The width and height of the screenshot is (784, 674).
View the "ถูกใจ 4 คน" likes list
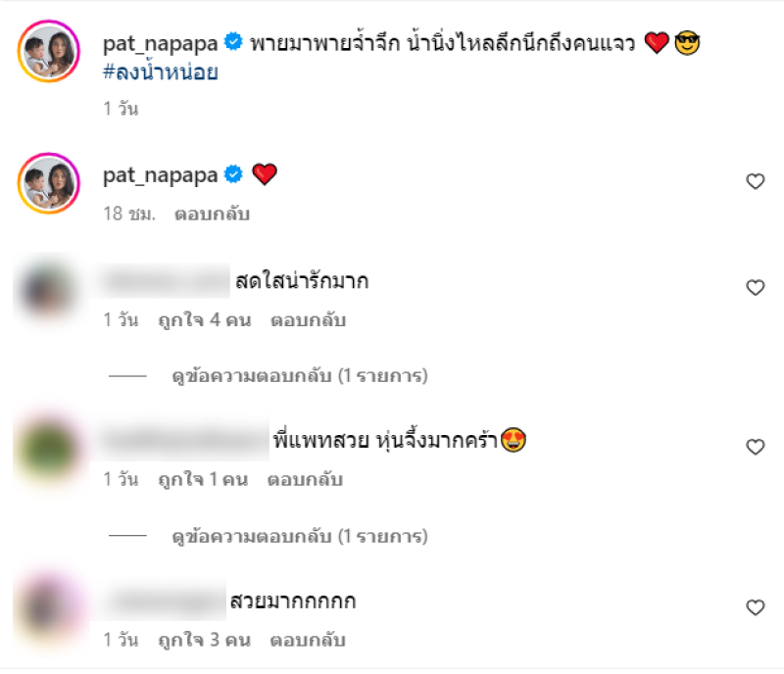tap(205, 320)
